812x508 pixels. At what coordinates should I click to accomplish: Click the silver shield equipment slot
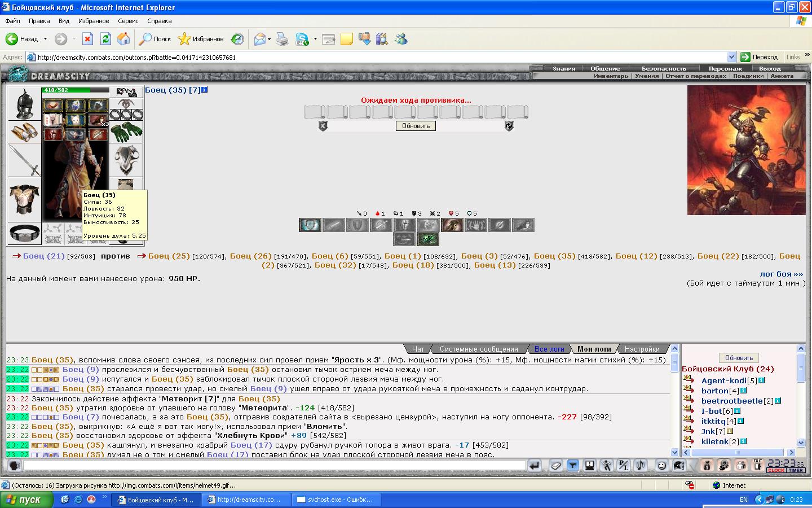coord(126,160)
